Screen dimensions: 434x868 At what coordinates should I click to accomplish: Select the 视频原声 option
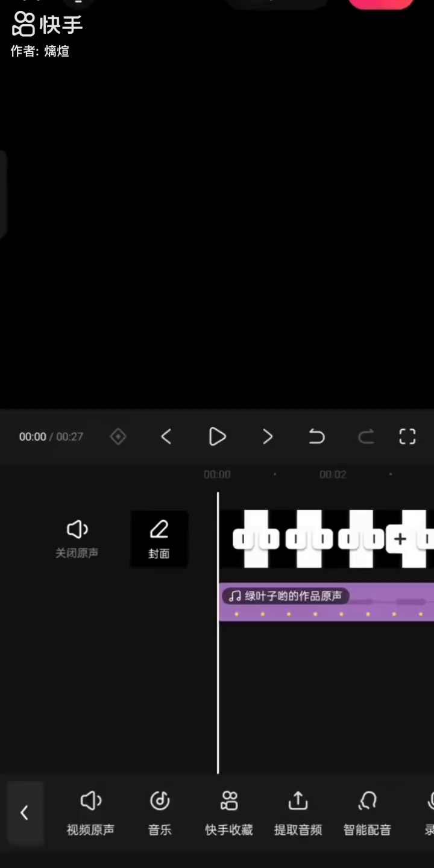[90, 813]
